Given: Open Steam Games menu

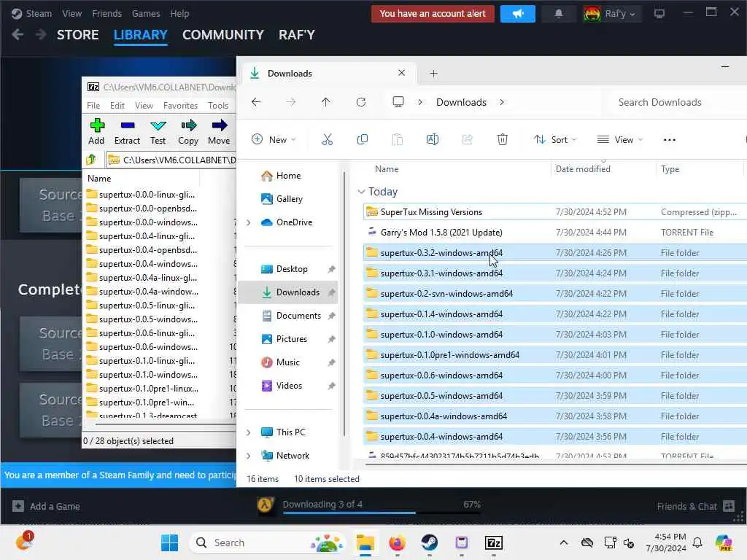Looking at the screenshot, I should click(x=146, y=13).
